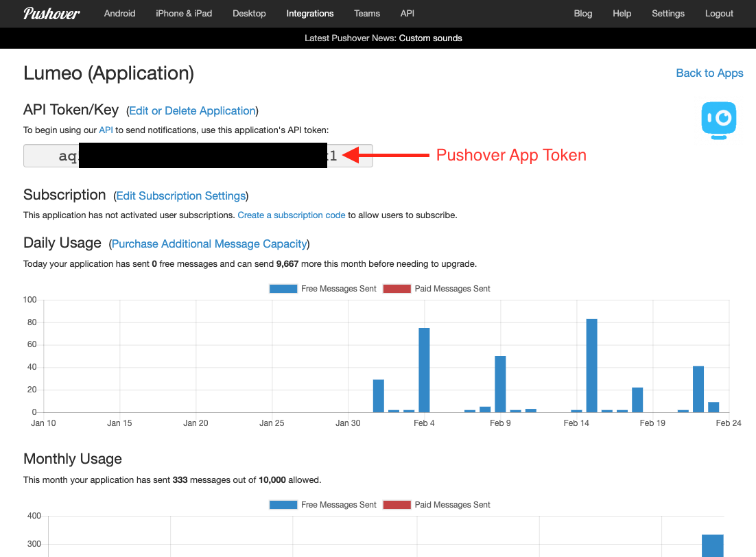Toggle Paid Messages Sent in daily chart legend
756x557 pixels.
(437, 288)
